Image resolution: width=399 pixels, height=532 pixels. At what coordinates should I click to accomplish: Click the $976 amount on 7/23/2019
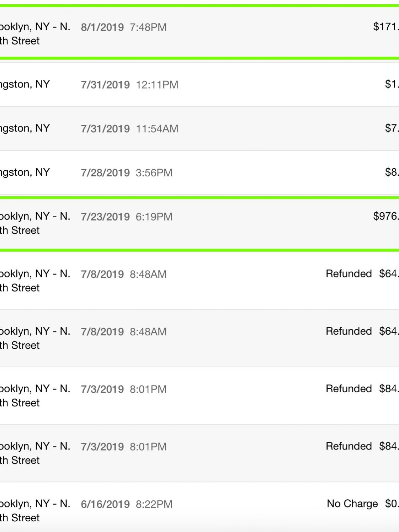(386, 216)
